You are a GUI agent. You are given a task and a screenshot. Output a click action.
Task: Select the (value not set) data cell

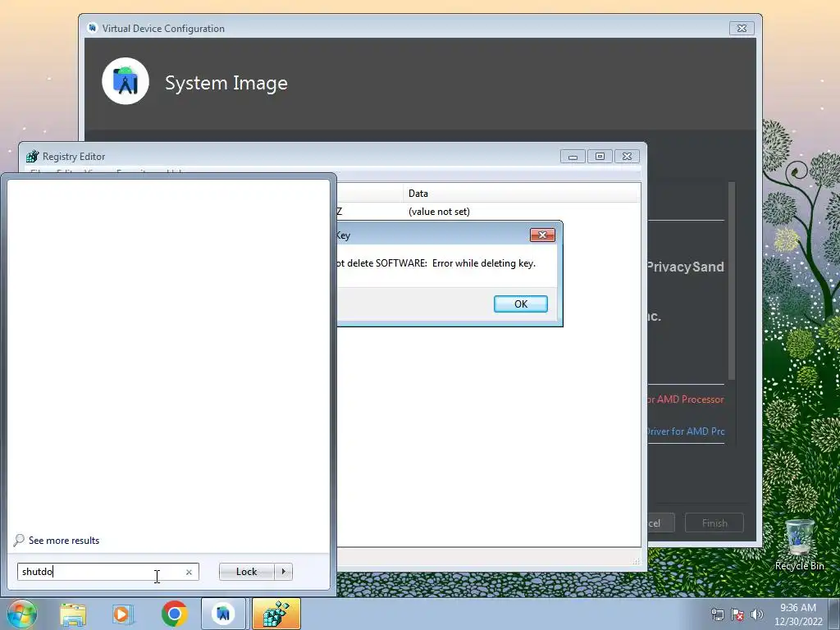440,212
